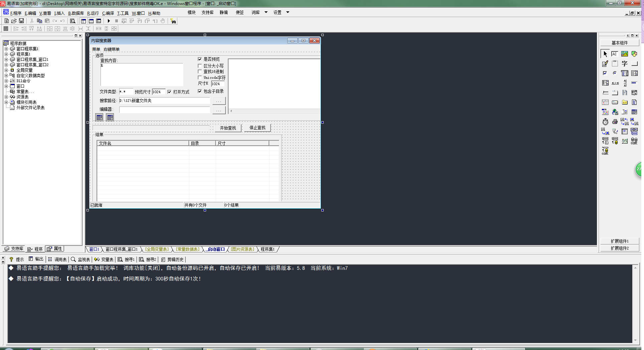Switch to the 程序集1 bottom tab

268,249
